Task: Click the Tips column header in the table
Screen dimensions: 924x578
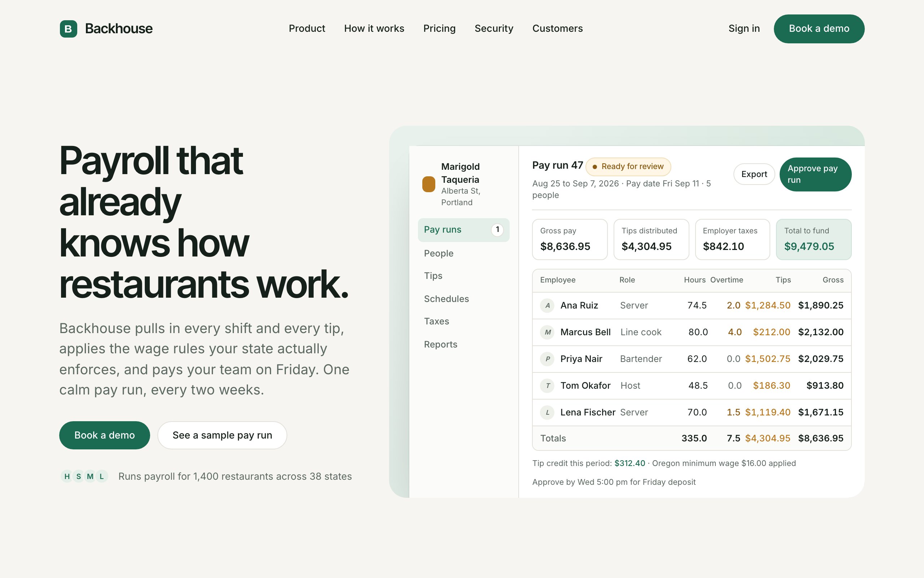Action: (783, 280)
